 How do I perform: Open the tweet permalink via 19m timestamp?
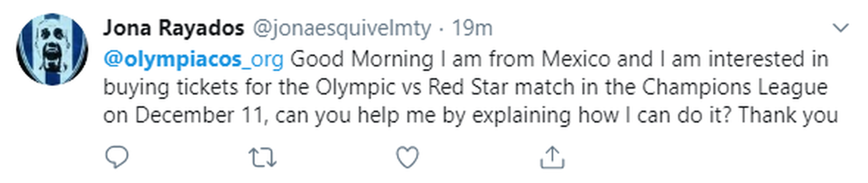(x=472, y=28)
